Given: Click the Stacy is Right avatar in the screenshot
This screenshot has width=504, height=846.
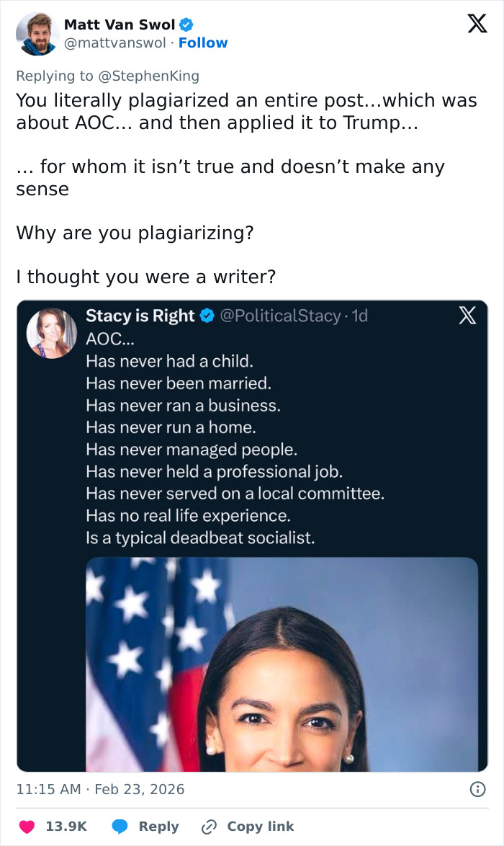Looking at the screenshot, I should tap(52, 333).
